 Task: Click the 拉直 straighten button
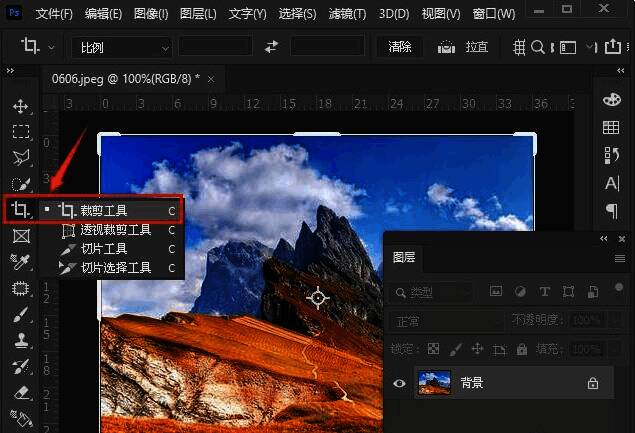[476, 47]
